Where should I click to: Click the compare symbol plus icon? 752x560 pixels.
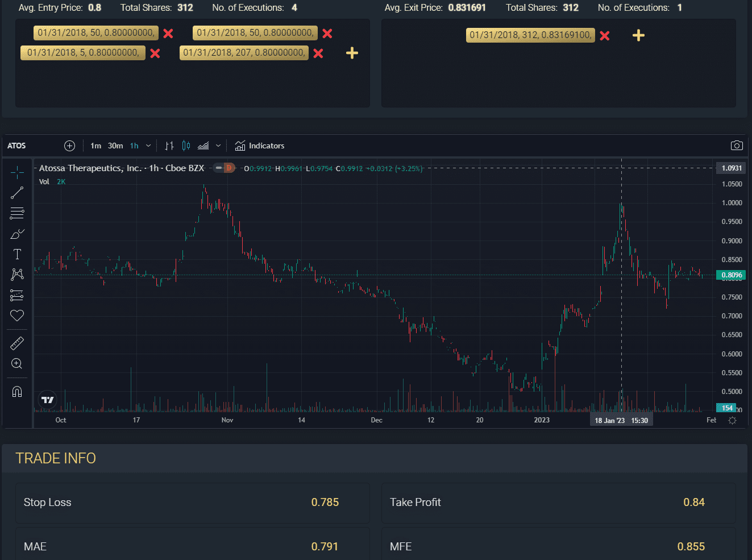pyautogui.click(x=69, y=146)
